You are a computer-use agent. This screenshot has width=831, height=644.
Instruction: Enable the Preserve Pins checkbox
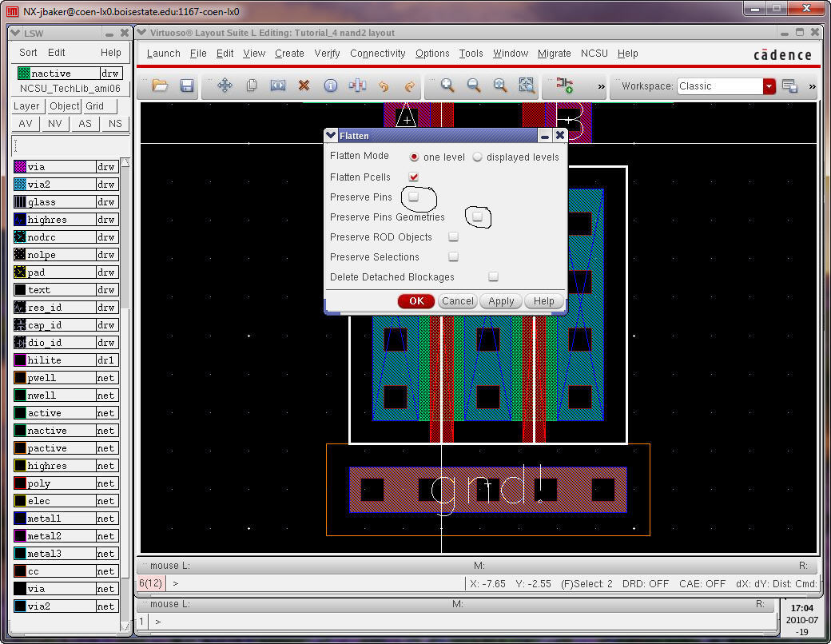coord(414,197)
